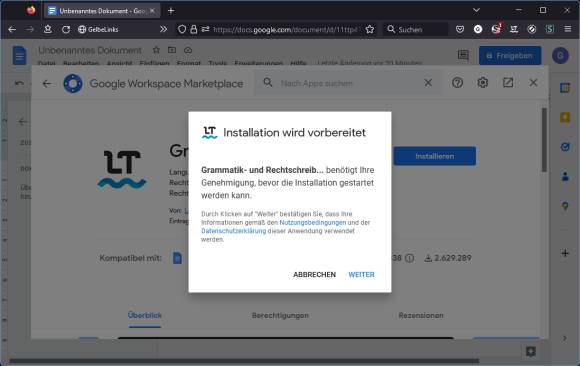
Task: Click the Freigeben share button
Action: pos(510,56)
